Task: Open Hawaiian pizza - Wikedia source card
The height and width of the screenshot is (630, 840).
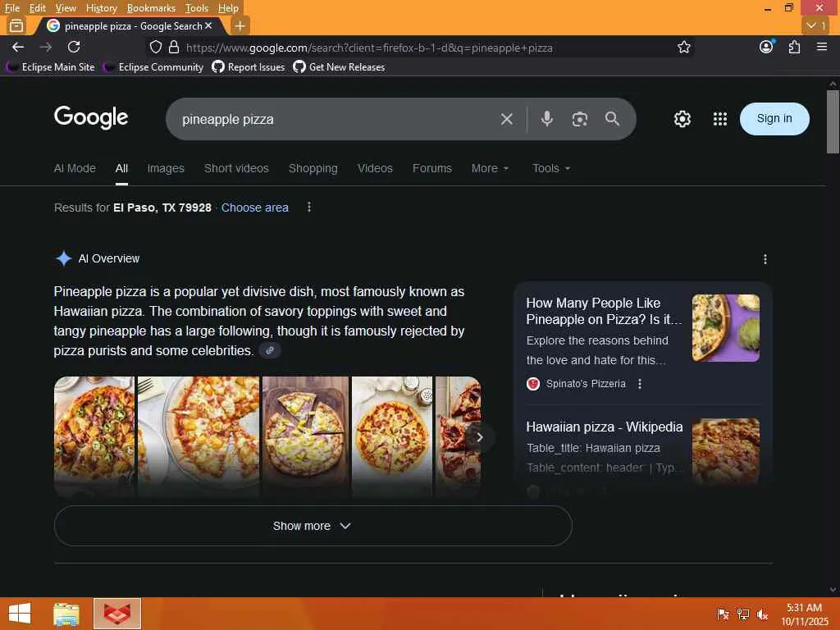Action: pos(605,427)
